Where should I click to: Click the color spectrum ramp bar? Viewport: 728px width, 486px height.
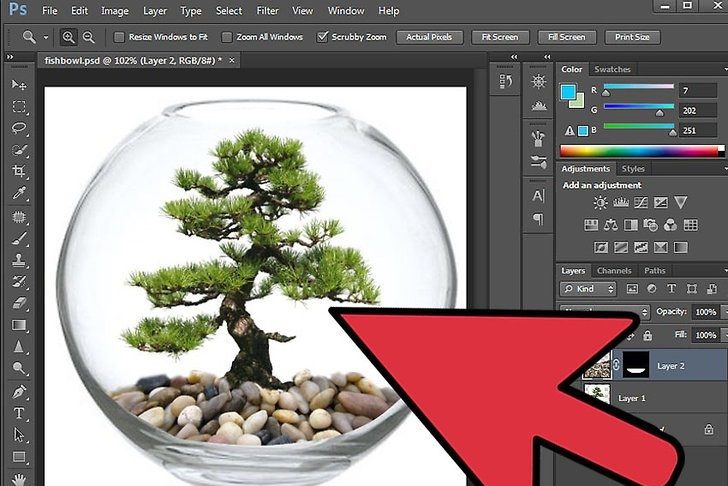click(x=640, y=151)
